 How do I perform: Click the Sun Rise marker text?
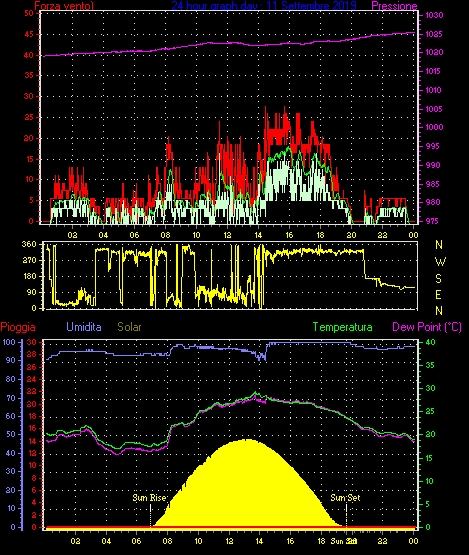[149, 498]
